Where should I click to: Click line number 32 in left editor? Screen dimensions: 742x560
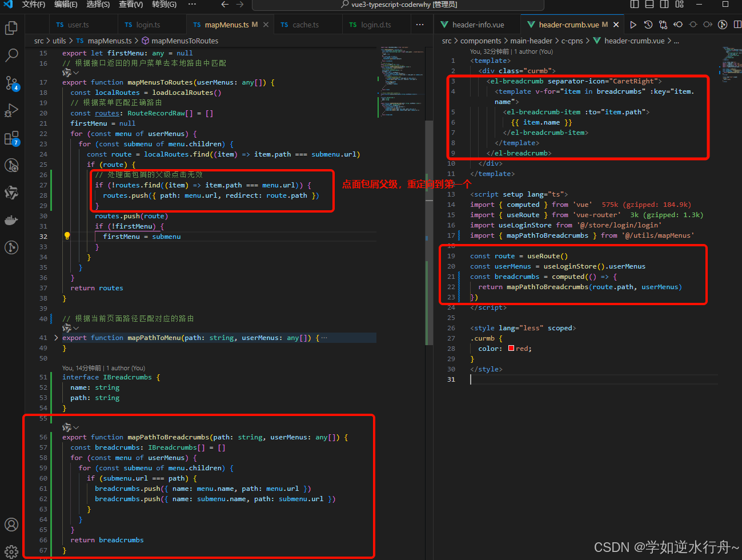pyautogui.click(x=43, y=236)
